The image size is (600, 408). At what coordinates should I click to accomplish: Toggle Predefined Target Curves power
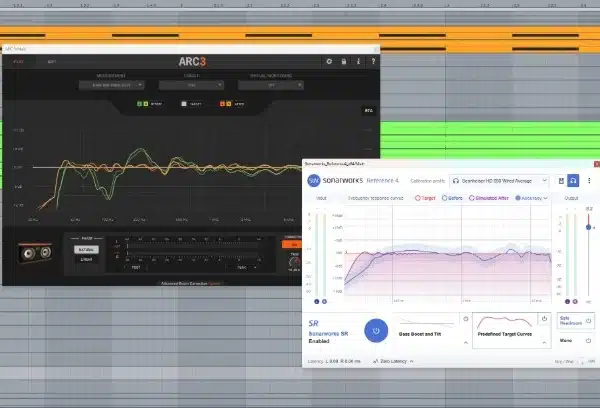(544, 319)
